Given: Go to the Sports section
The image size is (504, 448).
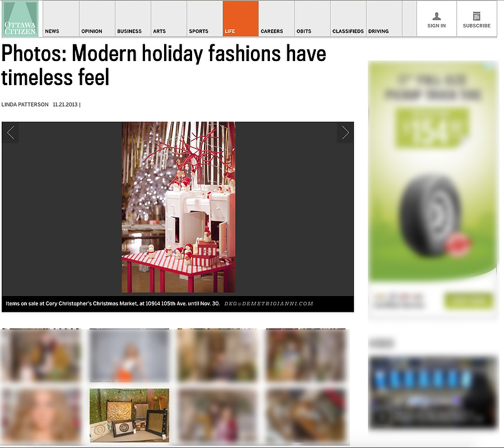Looking at the screenshot, I should (198, 31).
